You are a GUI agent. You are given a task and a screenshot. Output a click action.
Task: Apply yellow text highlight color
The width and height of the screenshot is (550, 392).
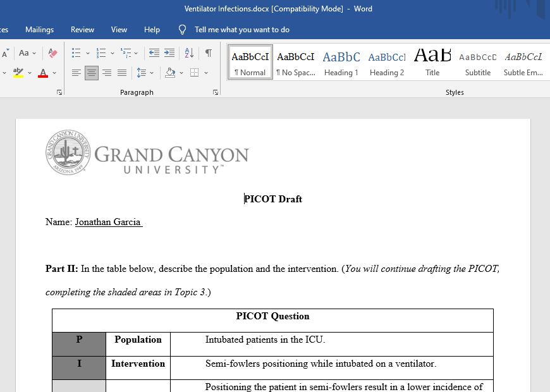[x=18, y=73]
